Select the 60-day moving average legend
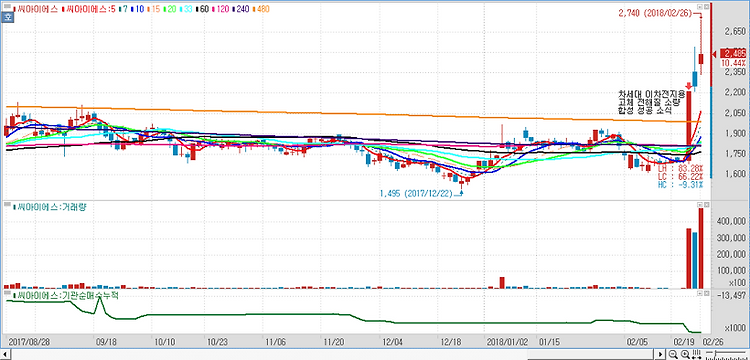The height and width of the screenshot is (360, 750). tap(202, 9)
